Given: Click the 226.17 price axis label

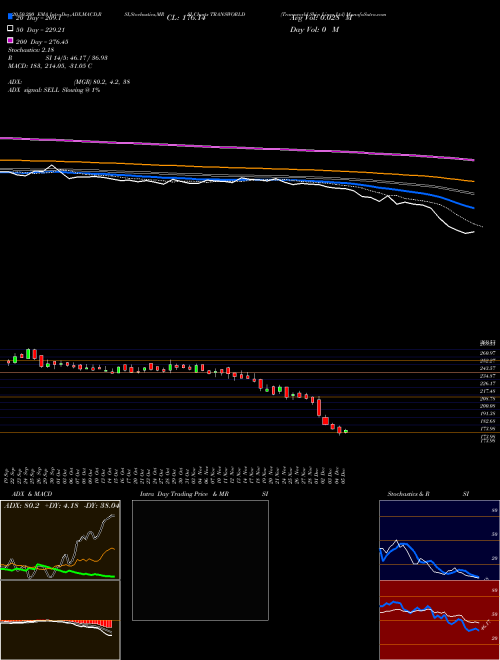Looking at the screenshot, I should (x=488, y=383).
